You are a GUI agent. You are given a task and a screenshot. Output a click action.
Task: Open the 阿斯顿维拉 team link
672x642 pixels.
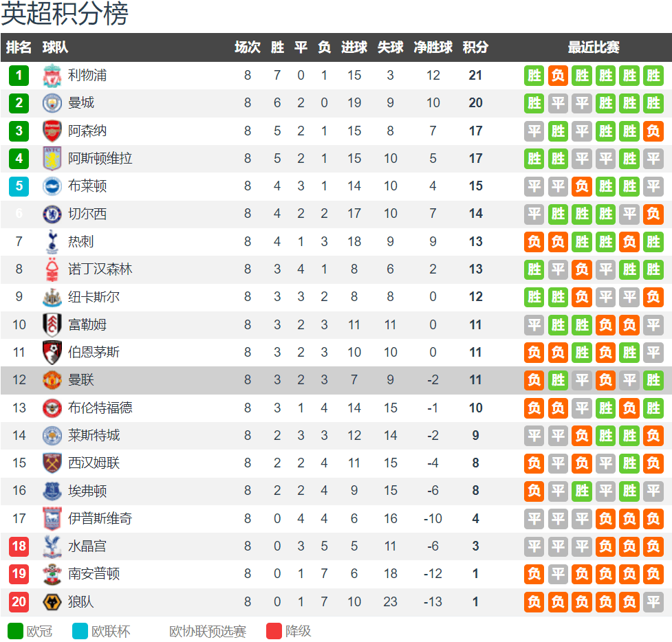(x=100, y=159)
